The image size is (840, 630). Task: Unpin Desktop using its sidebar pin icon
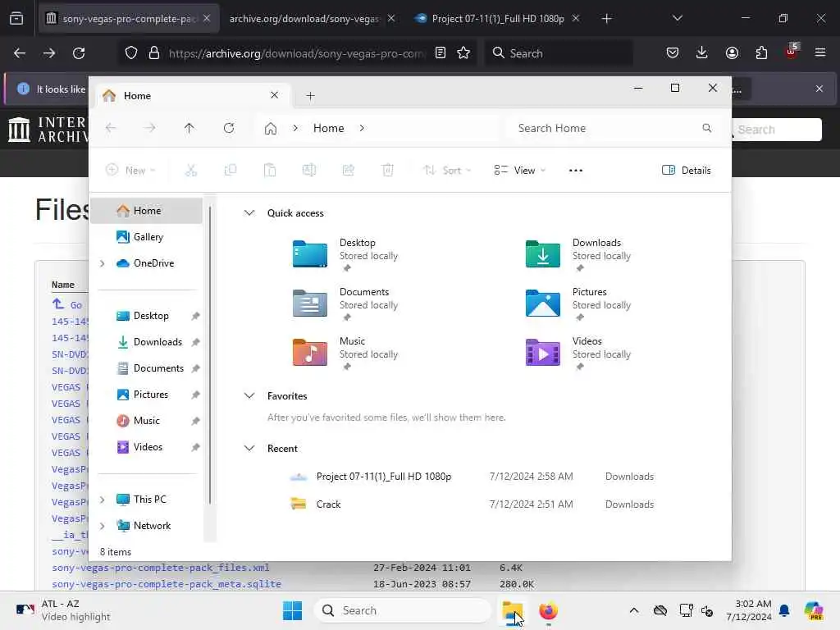coord(195,316)
